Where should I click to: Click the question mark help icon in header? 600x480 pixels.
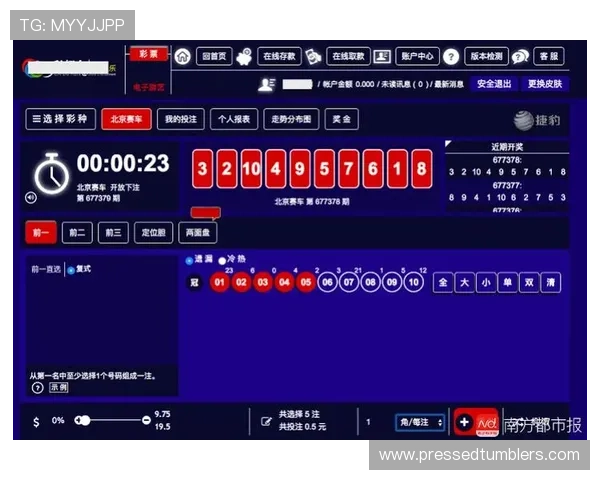coord(451,57)
